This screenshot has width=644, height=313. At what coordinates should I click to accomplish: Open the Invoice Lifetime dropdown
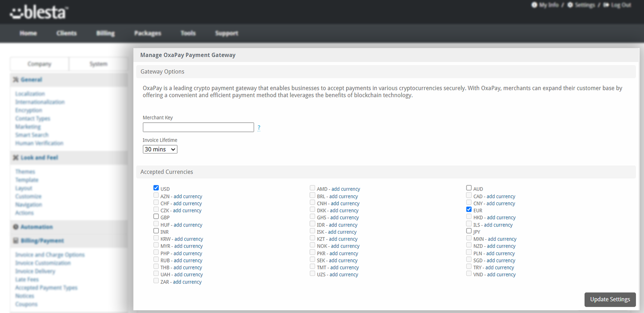click(160, 149)
